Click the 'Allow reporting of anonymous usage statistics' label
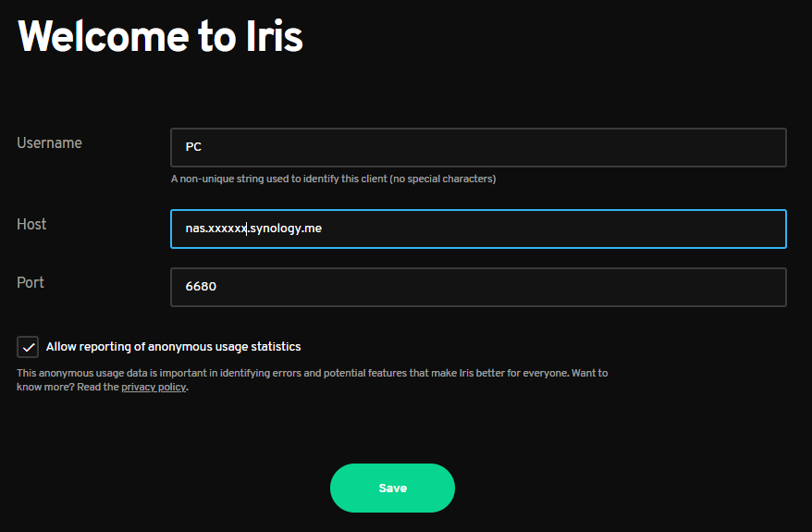The image size is (812, 532). [174, 347]
